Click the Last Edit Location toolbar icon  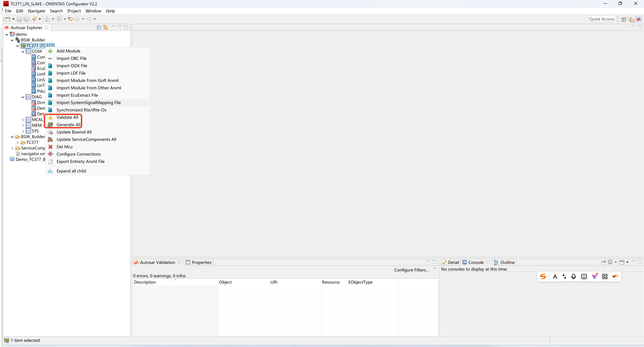[x=71, y=19]
